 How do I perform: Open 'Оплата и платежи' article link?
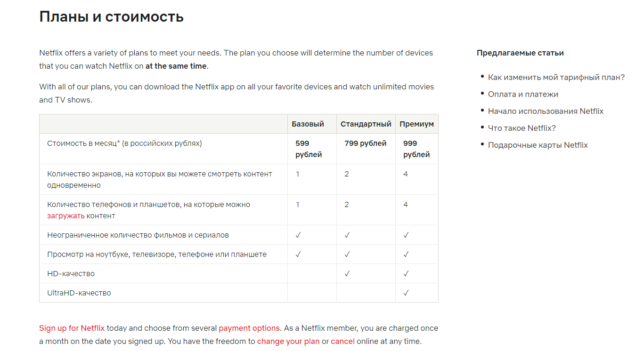click(523, 94)
